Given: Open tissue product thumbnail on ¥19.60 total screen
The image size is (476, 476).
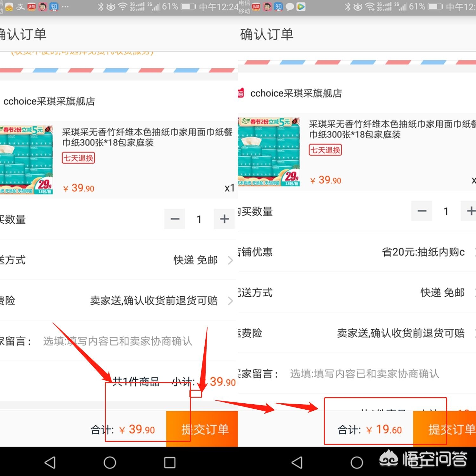Looking at the screenshot, I should coord(269,152).
